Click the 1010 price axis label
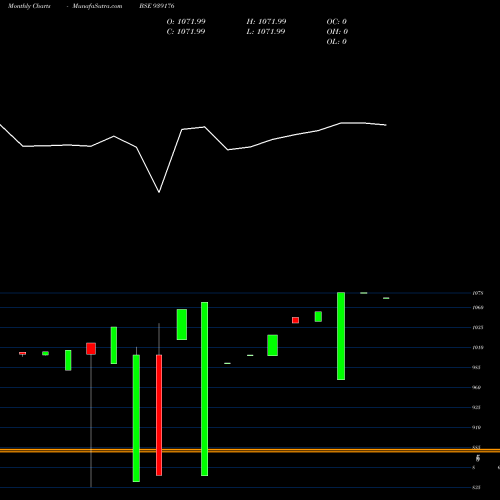Image resolution: width=500 pixels, height=500 pixels. click(478, 347)
